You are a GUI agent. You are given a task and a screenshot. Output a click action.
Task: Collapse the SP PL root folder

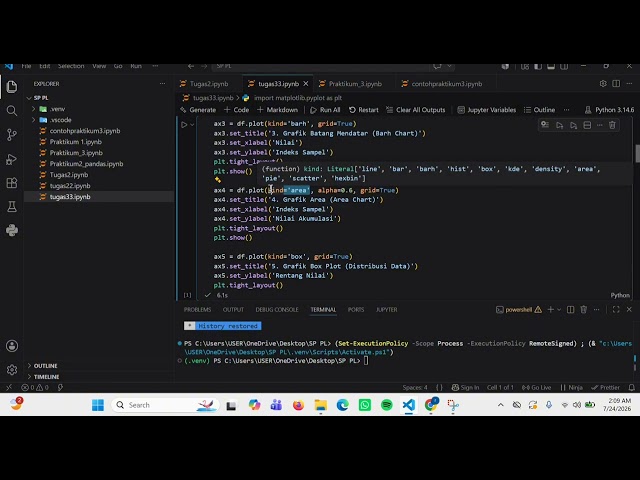[x=29, y=98]
